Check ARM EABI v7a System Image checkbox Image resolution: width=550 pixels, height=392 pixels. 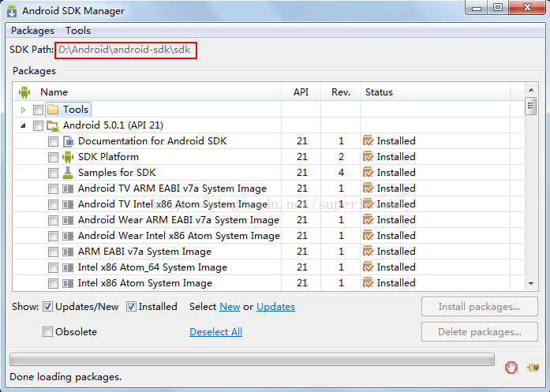point(54,252)
